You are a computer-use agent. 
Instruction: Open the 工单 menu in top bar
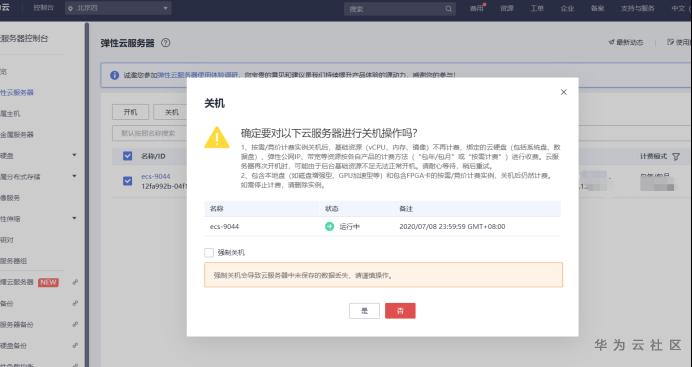pyautogui.click(x=537, y=8)
